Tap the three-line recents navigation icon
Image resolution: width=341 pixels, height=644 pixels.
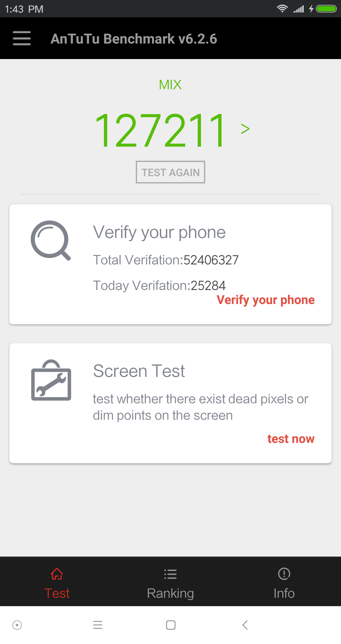[x=98, y=625]
